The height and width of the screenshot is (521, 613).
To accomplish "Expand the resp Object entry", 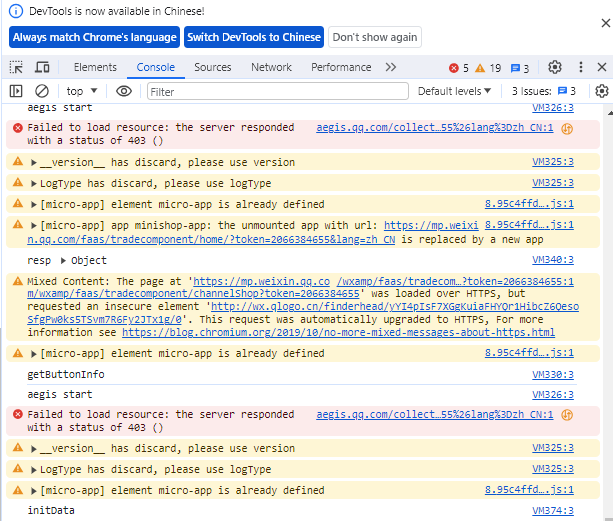I will (x=63, y=261).
